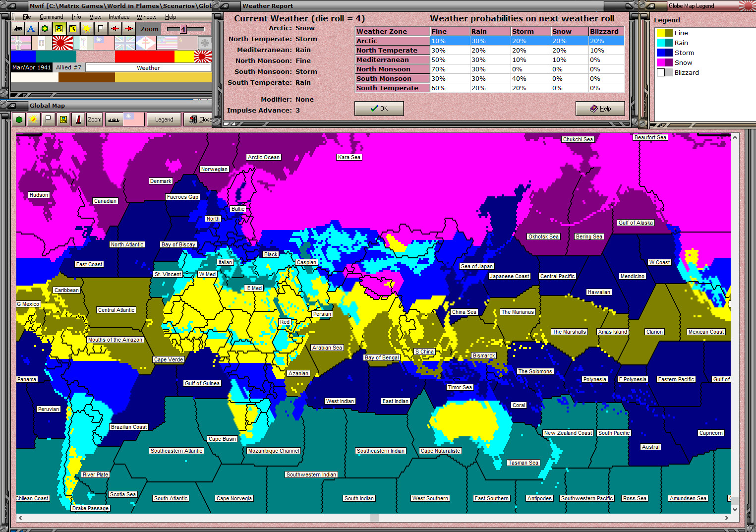Open the Command menu
Image resolution: width=756 pixels, height=532 pixels.
pyautogui.click(x=52, y=17)
